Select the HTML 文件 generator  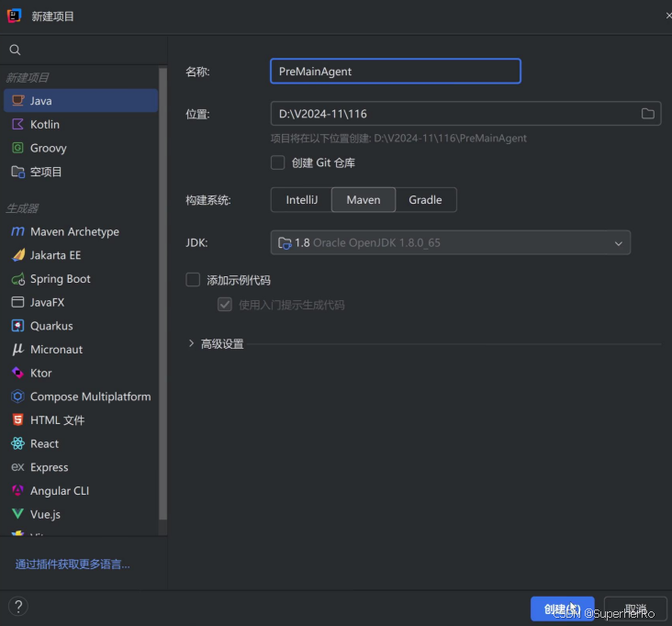tap(81, 419)
